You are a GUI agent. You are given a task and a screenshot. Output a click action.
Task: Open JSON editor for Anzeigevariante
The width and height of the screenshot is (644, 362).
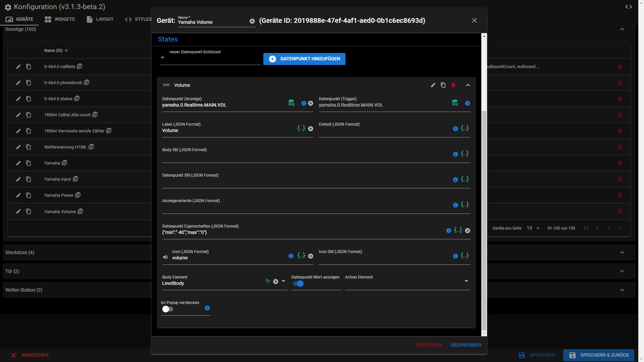(465, 204)
